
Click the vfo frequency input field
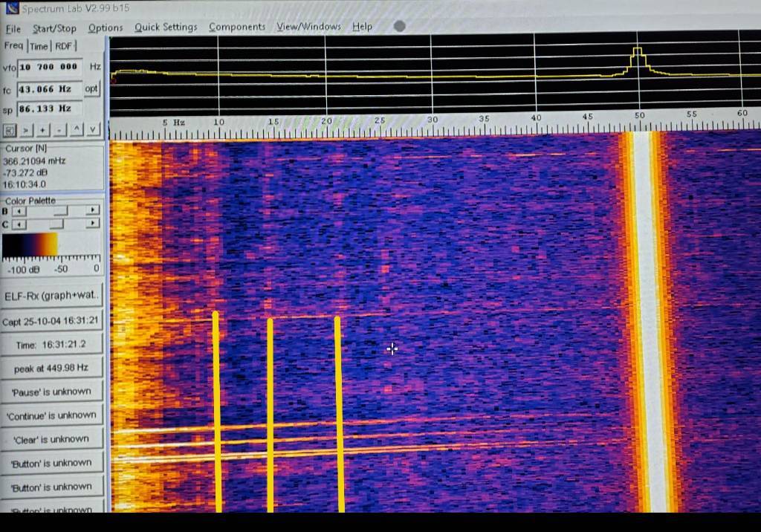(49, 67)
